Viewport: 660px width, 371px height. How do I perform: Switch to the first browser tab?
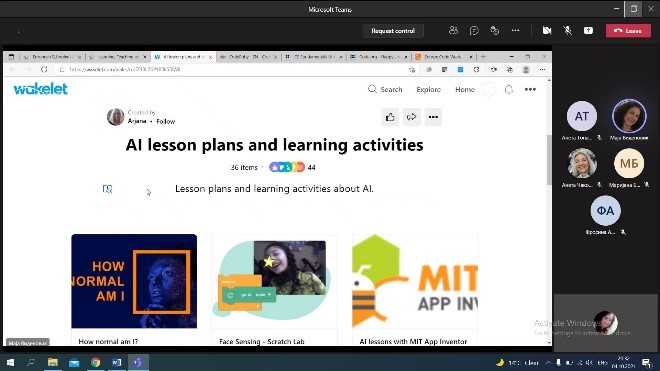pyautogui.click(x=52, y=56)
